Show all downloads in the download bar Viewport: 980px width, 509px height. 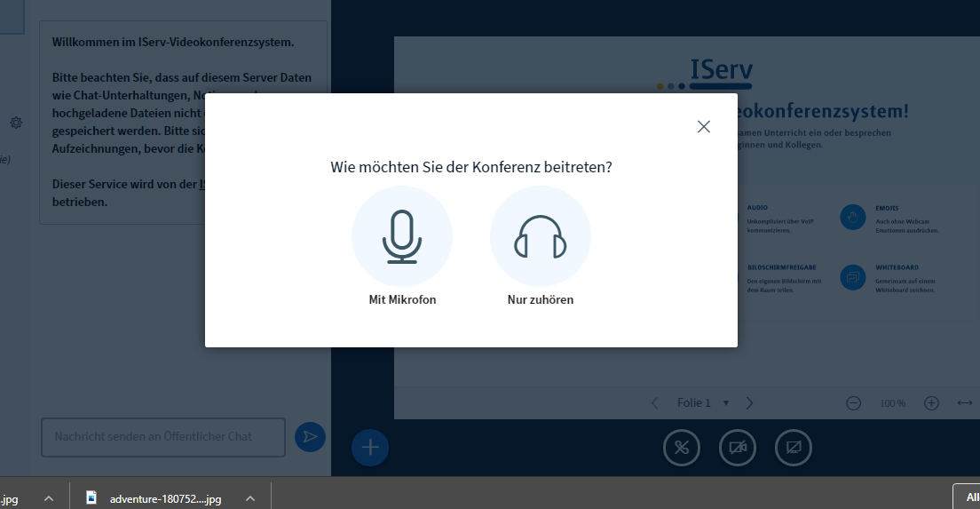[969, 497]
